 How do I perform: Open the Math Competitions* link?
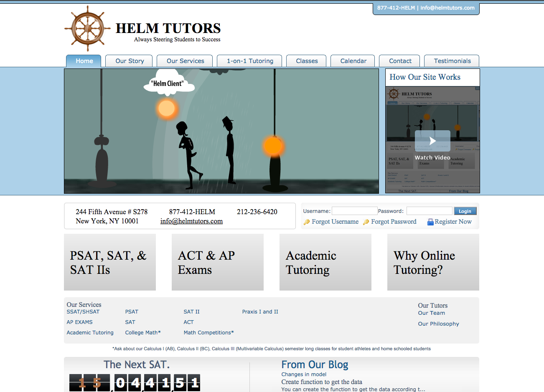208,333
